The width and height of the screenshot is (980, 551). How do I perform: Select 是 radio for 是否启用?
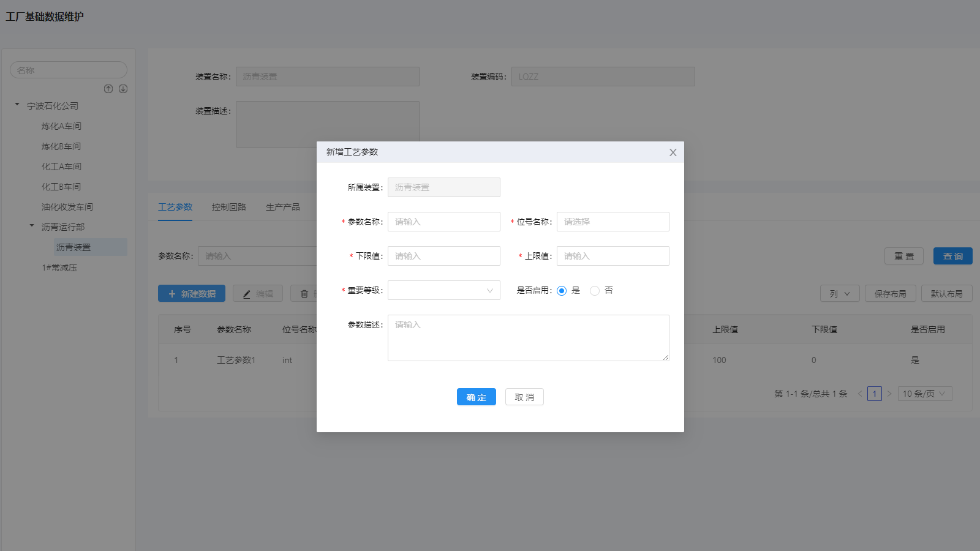562,291
